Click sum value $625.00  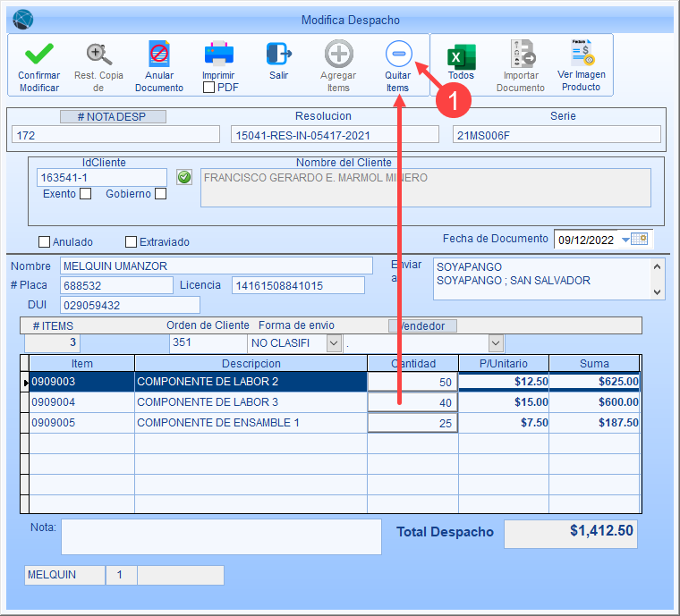point(594,382)
